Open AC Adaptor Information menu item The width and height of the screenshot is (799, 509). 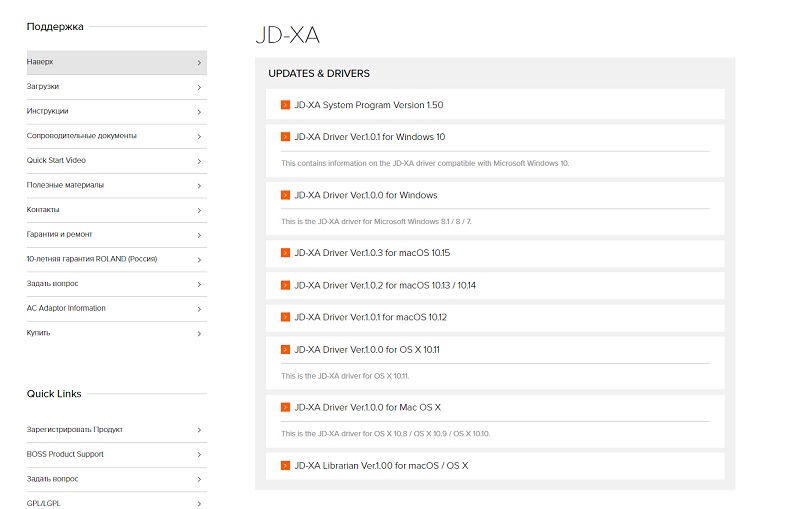pos(117,309)
